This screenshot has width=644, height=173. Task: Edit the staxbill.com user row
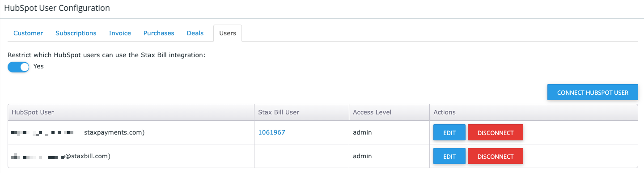click(449, 156)
